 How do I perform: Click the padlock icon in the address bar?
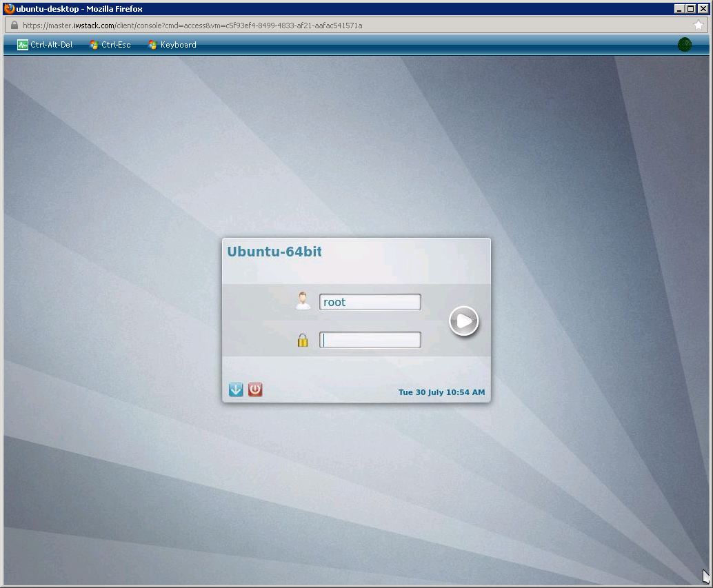(13, 26)
